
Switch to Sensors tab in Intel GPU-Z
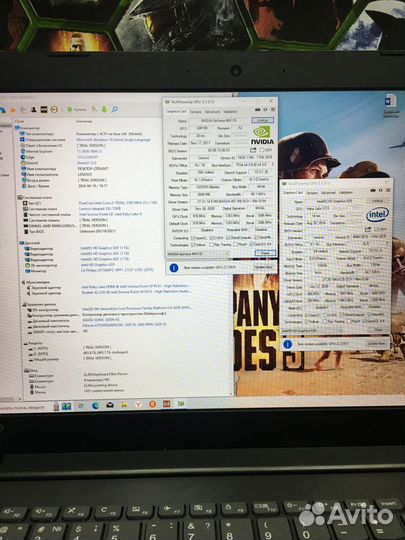312,193
